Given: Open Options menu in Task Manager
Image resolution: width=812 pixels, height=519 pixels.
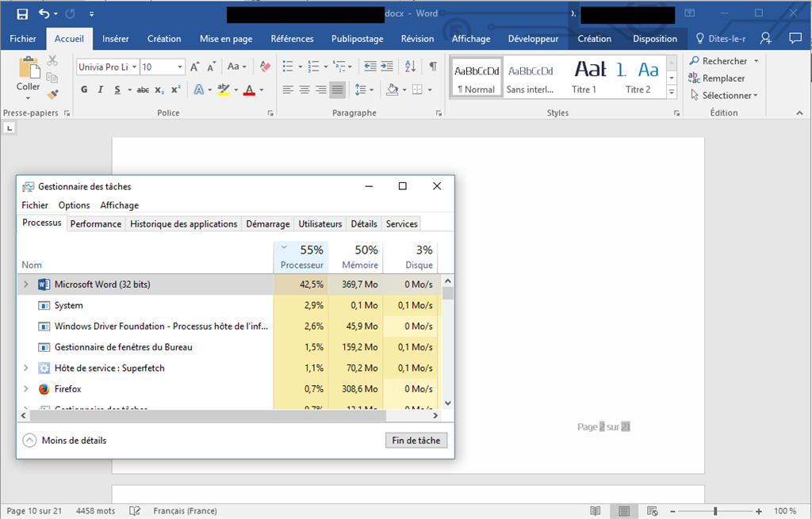Looking at the screenshot, I should click(x=74, y=205).
